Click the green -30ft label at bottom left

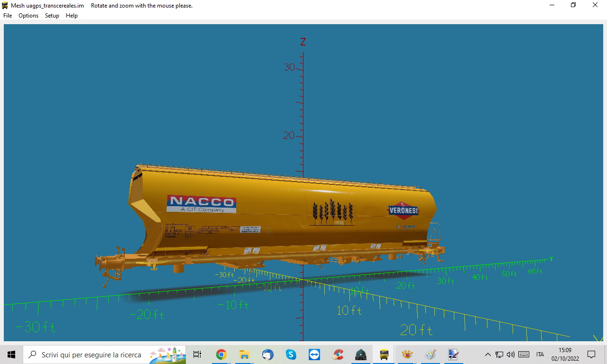[x=36, y=327]
